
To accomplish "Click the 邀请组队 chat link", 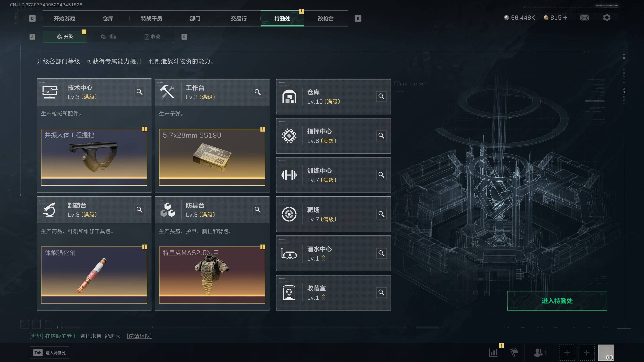I will (139, 336).
